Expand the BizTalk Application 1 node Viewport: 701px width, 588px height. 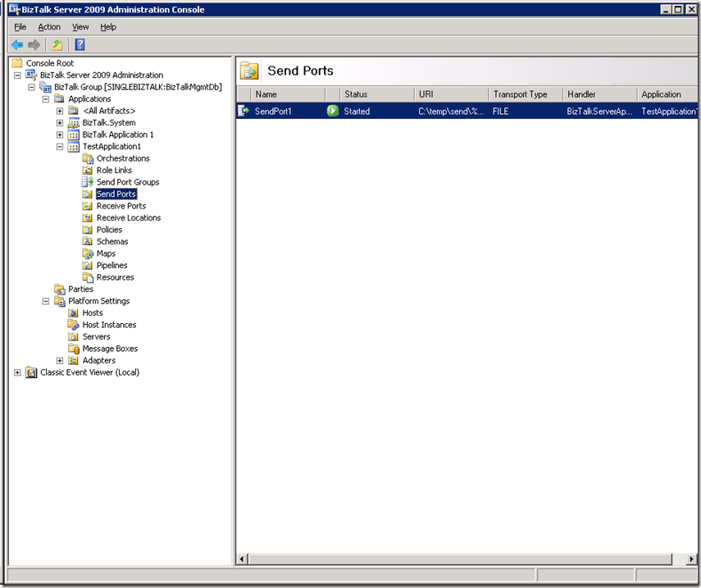[x=60, y=134]
